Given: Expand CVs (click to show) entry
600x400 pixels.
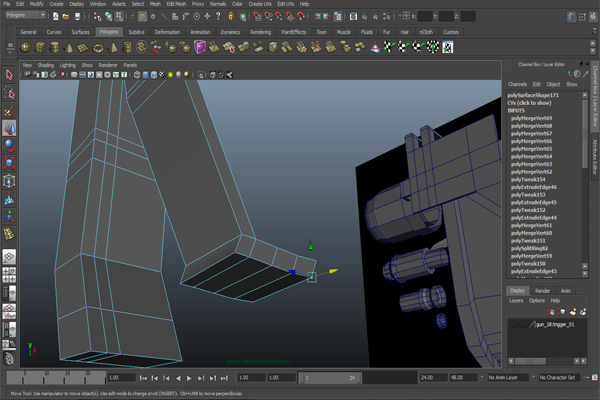Looking at the screenshot, I should pyautogui.click(x=529, y=103).
